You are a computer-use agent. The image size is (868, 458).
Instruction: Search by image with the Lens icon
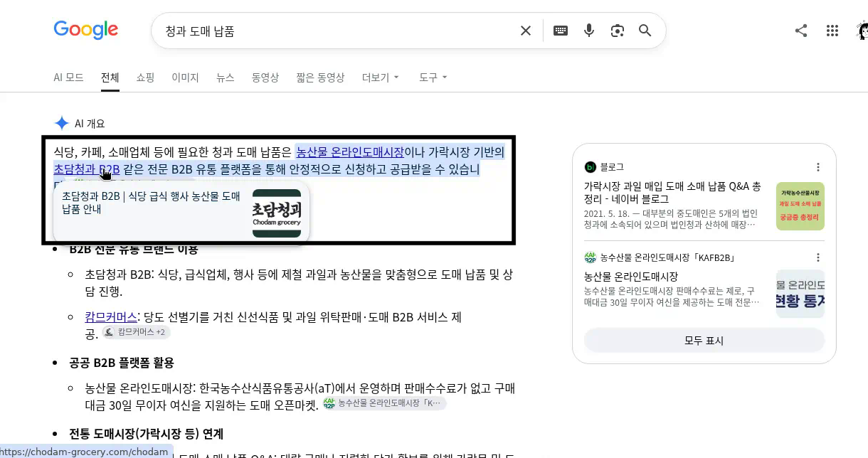(617, 31)
